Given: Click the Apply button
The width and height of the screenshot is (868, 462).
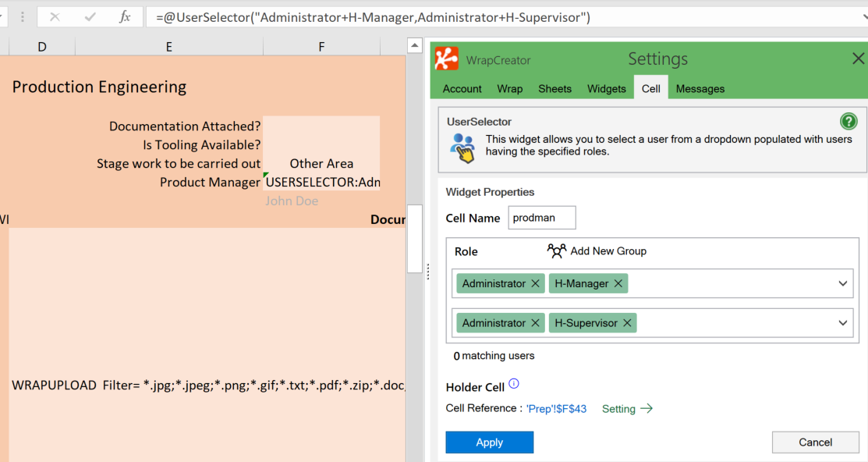Looking at the screenshot, I should click(489, 442).
